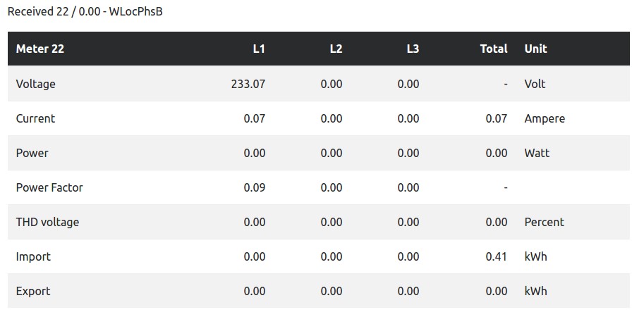Click the 'Meter 22' table header

[40, 49]
